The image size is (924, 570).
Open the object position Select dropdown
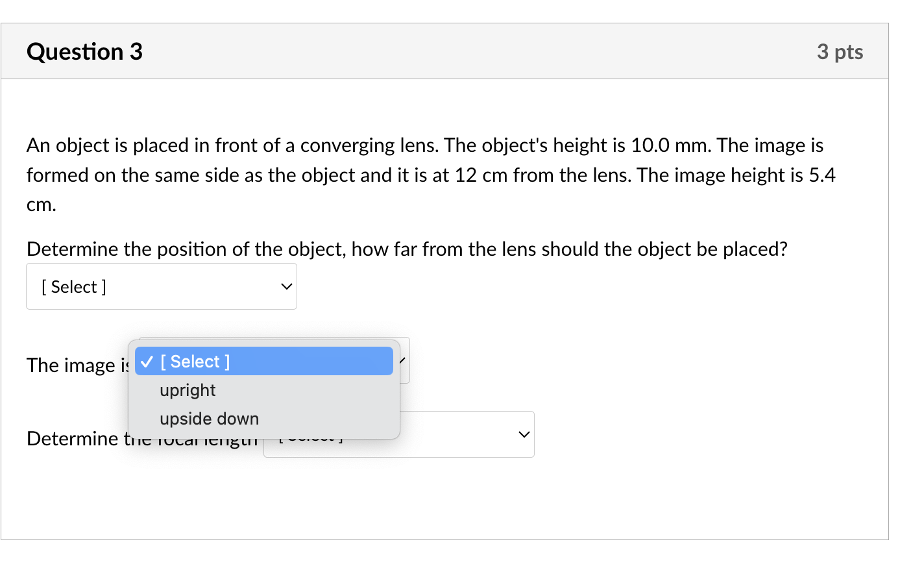(162, 286)
